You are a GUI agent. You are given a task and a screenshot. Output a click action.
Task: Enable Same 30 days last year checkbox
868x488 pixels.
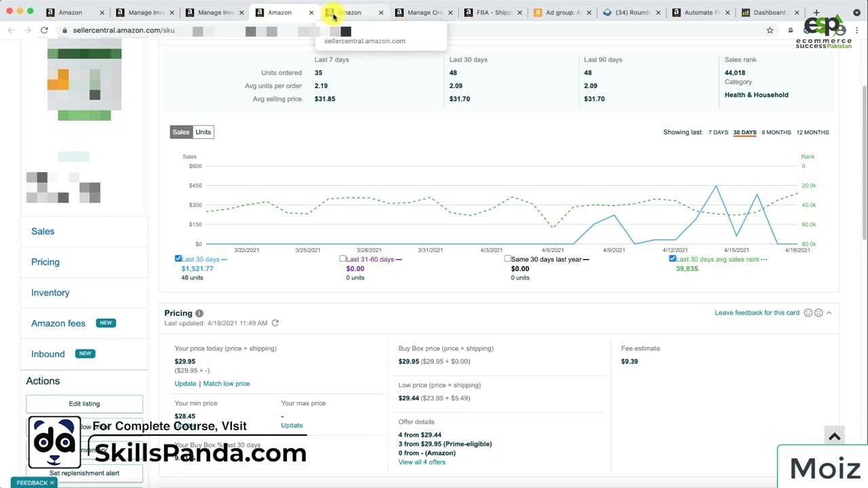point(508,258)
